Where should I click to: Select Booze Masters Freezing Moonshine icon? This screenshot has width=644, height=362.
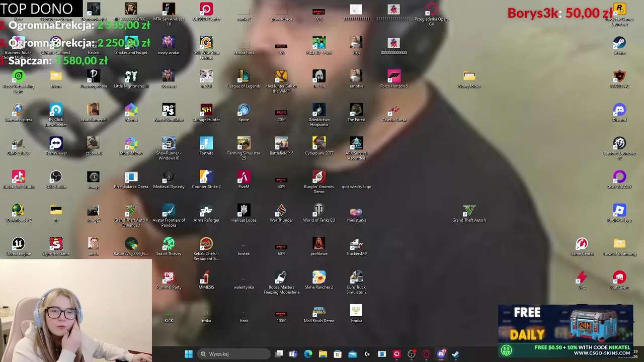point(281,283)
